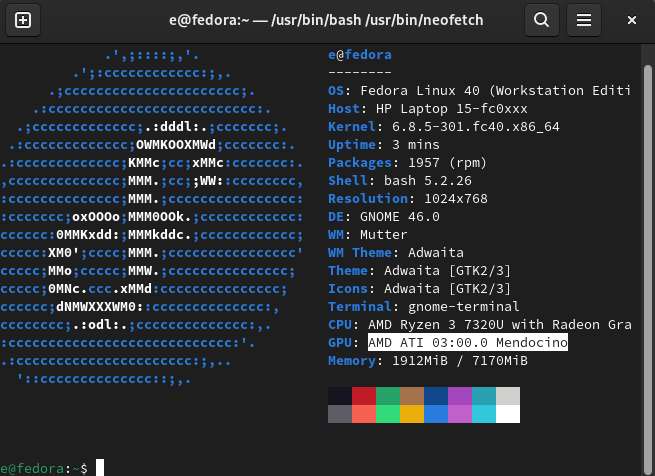
Task: Click the dark red color block
Action: [364, 396]
